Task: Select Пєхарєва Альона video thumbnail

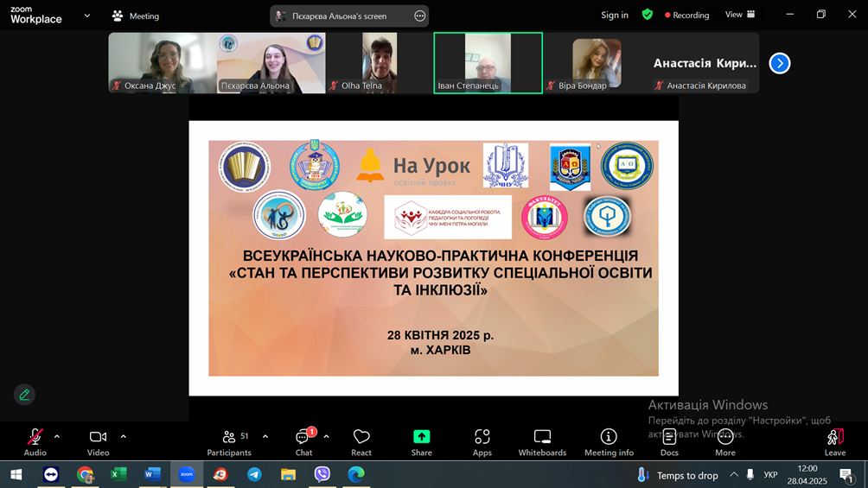Action: coord(271,62)
